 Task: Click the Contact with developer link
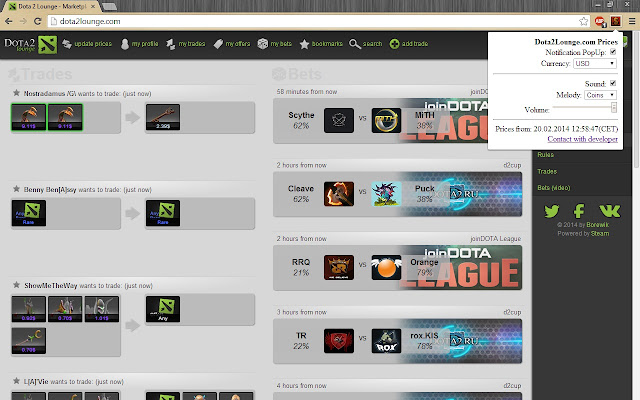(x=582, y=139)
